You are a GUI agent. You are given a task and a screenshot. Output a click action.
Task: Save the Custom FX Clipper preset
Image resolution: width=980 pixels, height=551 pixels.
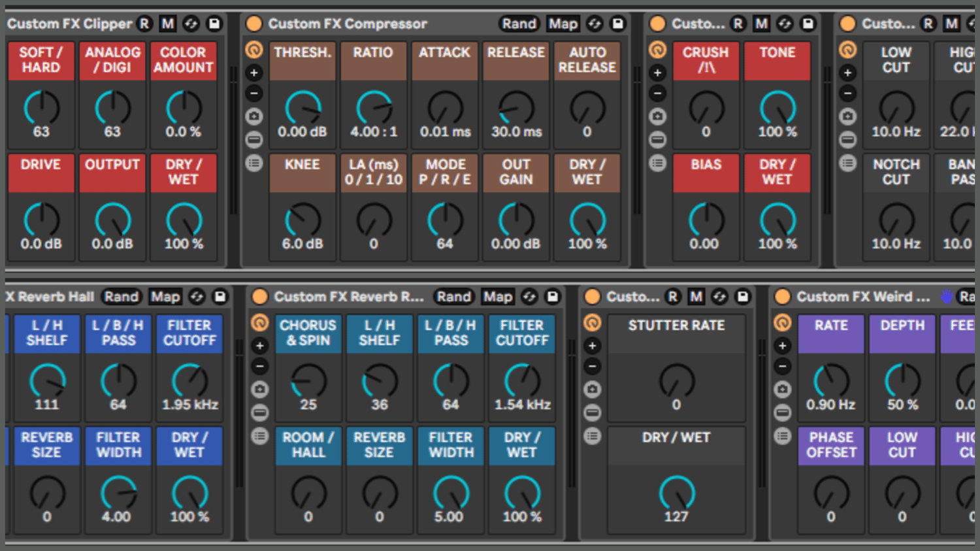tap(214, 24)
